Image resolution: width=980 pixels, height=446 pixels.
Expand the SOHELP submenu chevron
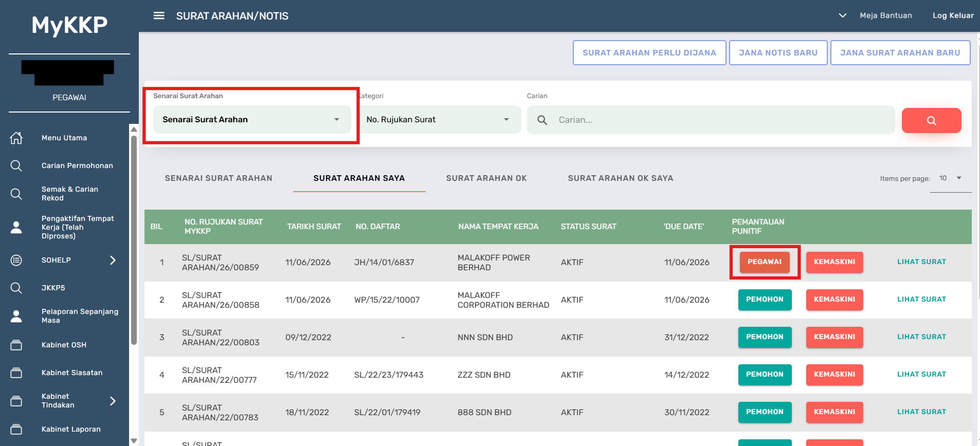click(113, 260)
